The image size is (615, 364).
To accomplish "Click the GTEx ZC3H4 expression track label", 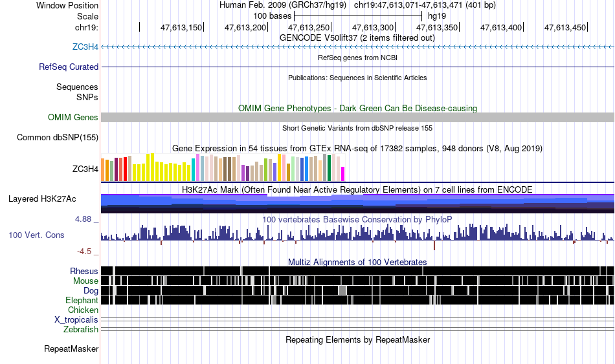I will click(85, 169).
